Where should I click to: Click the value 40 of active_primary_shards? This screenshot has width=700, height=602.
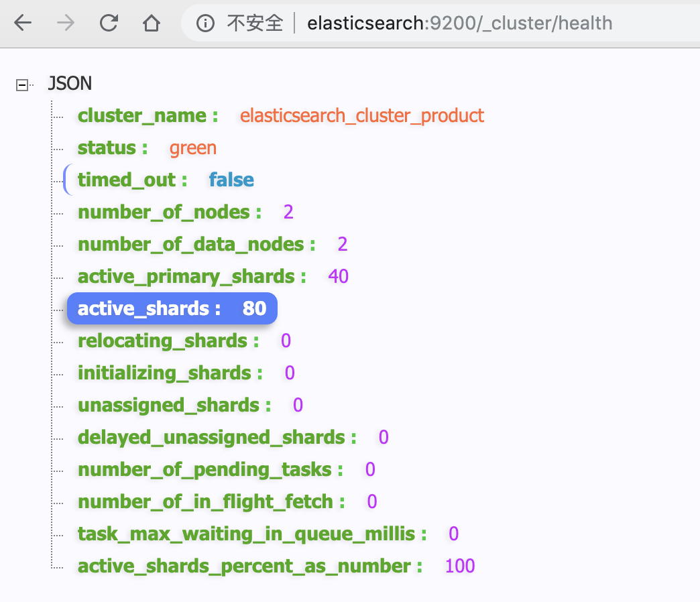coord(339,276)
